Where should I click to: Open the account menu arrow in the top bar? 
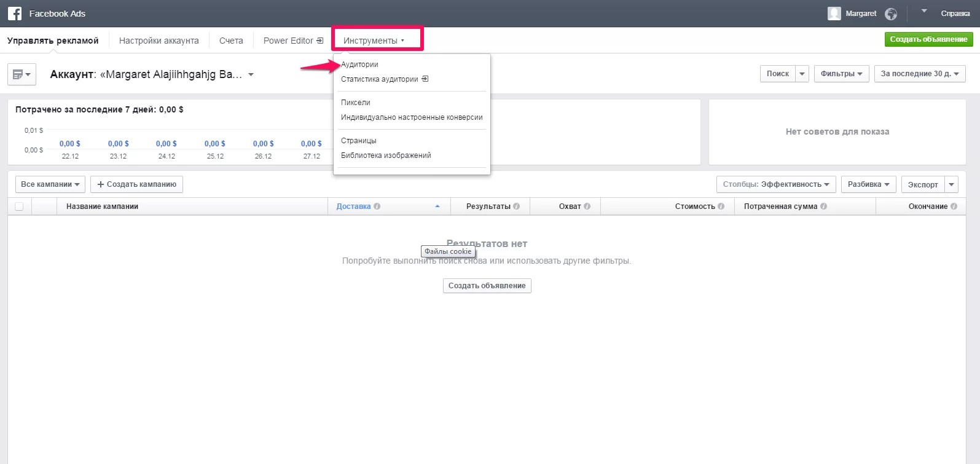924,11
